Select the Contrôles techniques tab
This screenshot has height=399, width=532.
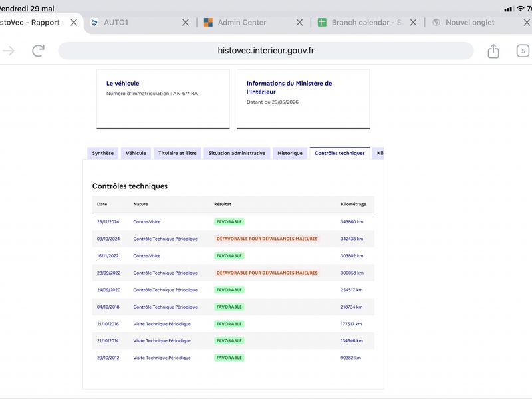(340, 153)
